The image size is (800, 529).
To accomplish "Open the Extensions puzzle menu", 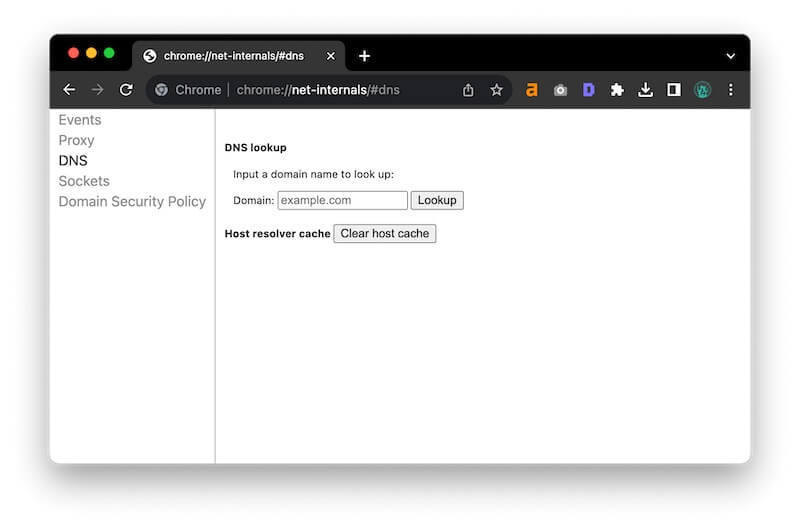I will coord(617,90).
